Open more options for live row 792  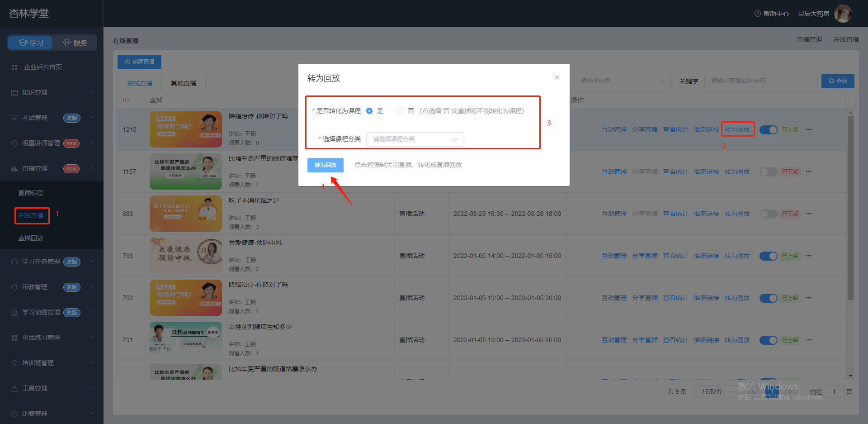point(809,298)
